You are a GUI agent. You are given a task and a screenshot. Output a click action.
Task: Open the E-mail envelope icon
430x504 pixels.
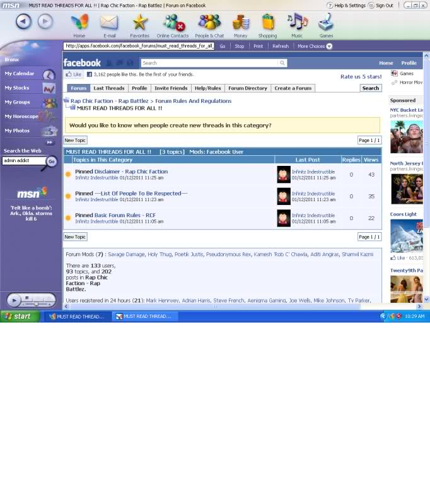click(109, 23)
